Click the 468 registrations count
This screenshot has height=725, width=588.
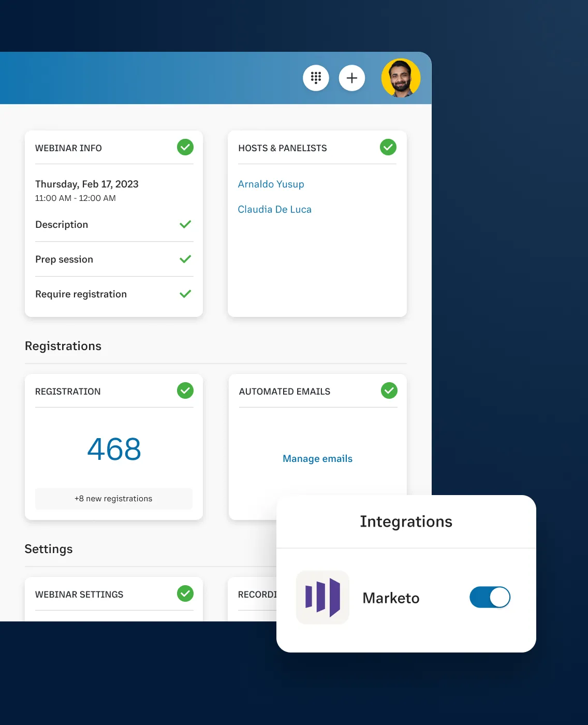click(x=114, y=449)
